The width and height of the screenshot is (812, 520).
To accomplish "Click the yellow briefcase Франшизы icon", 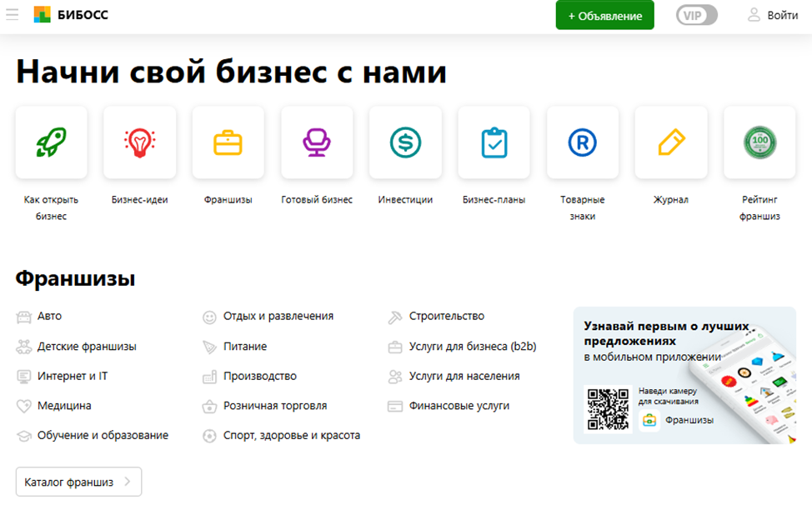I will click(228, 142).
